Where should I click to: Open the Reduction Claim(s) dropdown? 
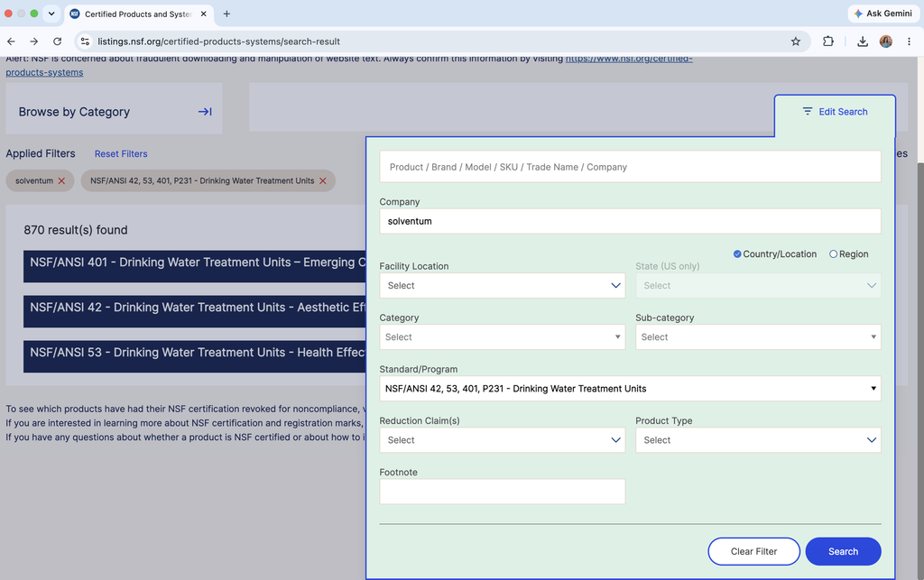pyautogui.click(x=502, y=440)
